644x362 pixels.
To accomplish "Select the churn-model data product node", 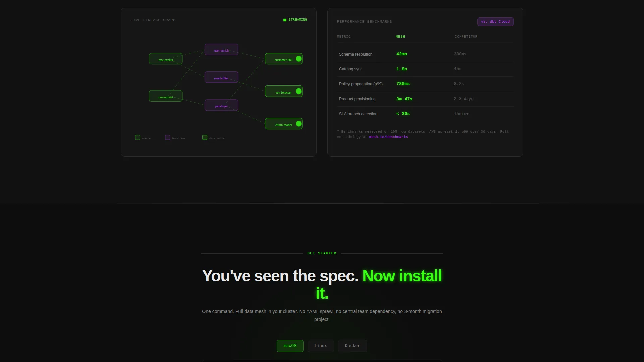I will tap(283, 124).
